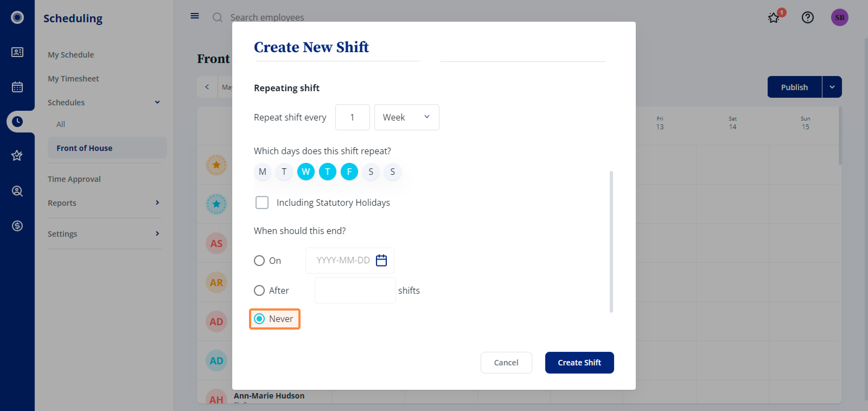The image size is (868, 411).
Task: Open the employee ID card sidebar icon
Action: [x=17, y=52]
